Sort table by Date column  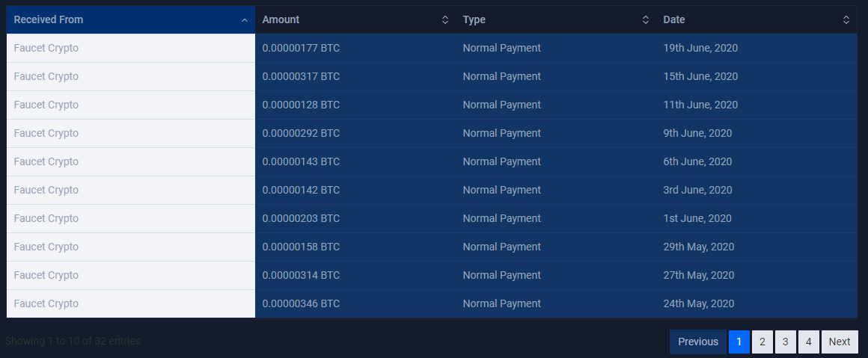[x=757, y=20]
